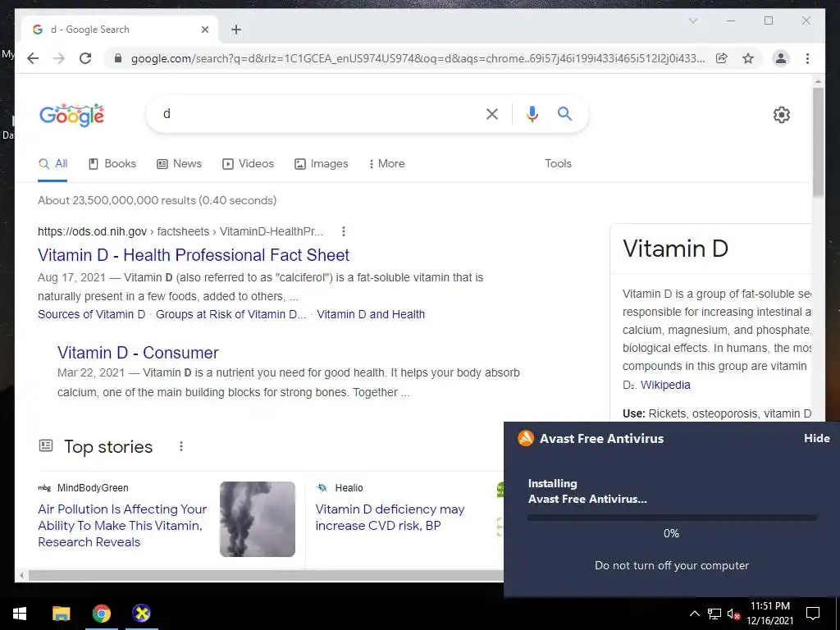Click the Chrome taskbar icon

coord(101,614)
